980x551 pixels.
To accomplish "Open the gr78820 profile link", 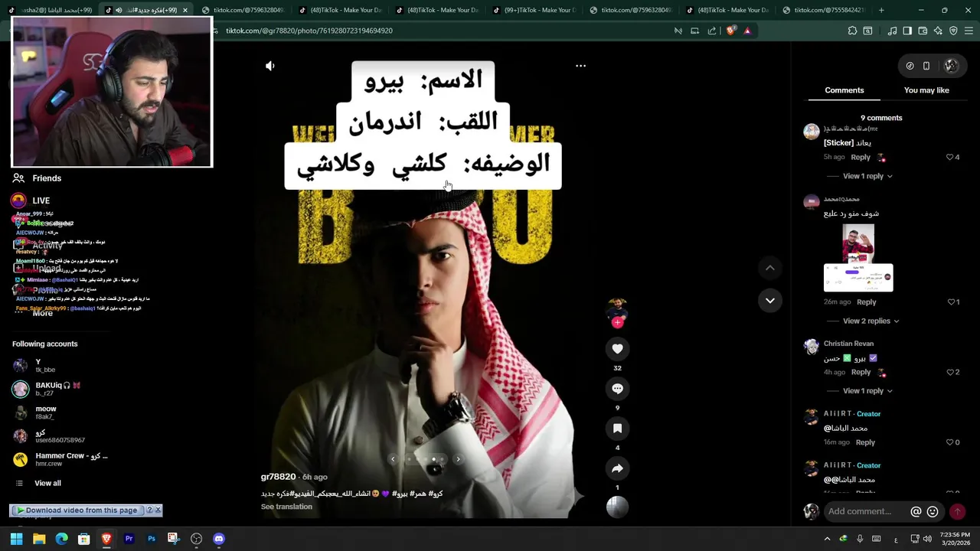I will click(x=278, y=477).
